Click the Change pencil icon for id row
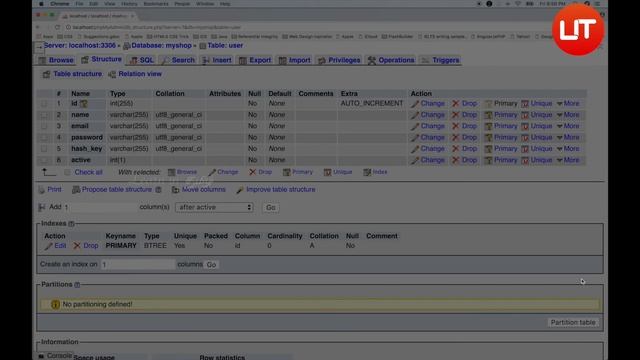 (x=415, y=104)
